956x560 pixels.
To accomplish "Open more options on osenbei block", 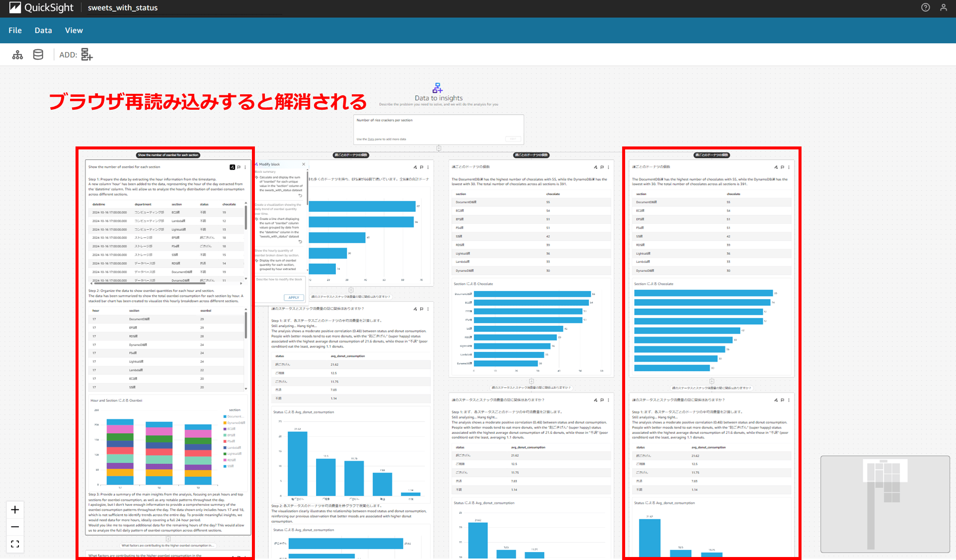I will click(x=245, y=167).
